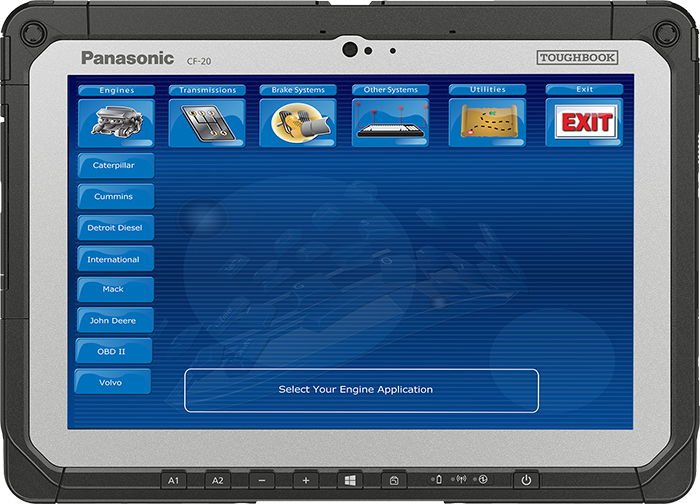Open the Brake Systems icon
This screenshot has height=504, width=700.
(298, 123)
